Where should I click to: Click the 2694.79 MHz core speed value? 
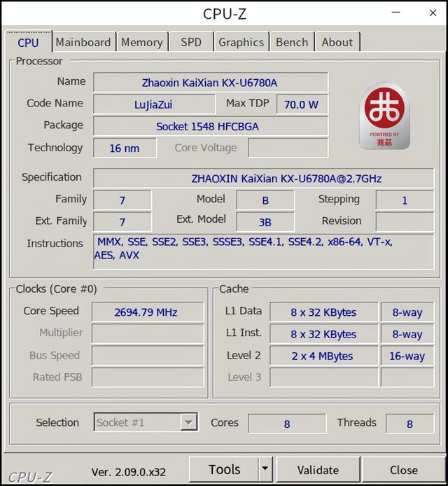click(x=148, y=312)
